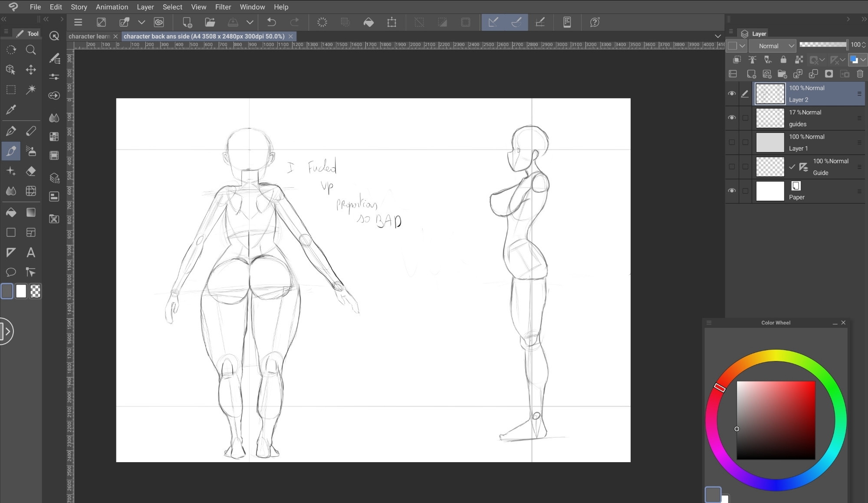The image size is (868, 503).
Task: Click the Undo arrow in command bar
Action: click(272, 22)
